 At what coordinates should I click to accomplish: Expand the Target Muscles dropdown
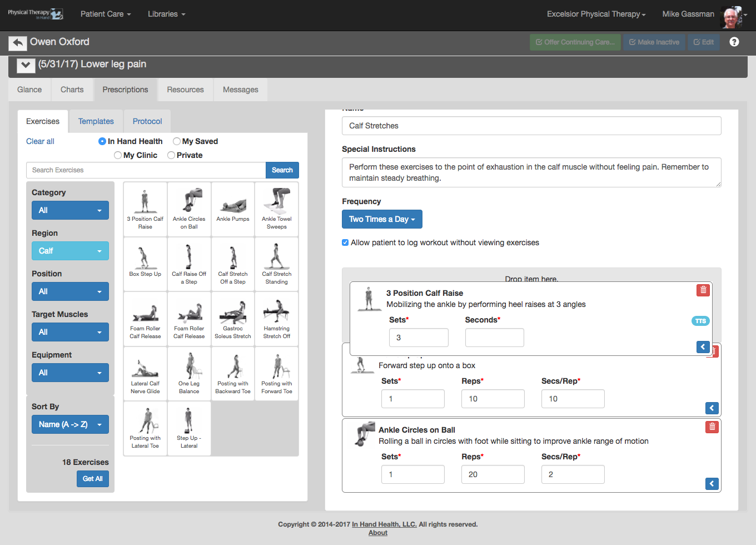tap(70, 332)
